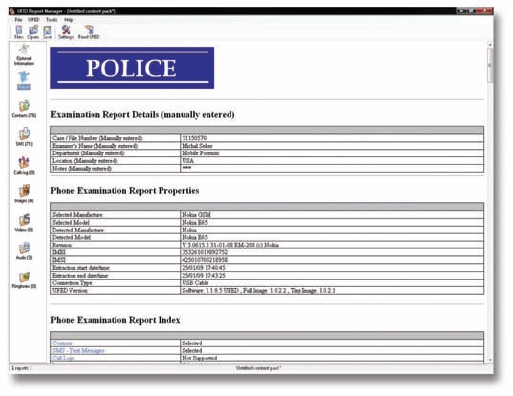Open the Calls log sidebar icon
The image size is (513, 396).
tap(24, 166)
